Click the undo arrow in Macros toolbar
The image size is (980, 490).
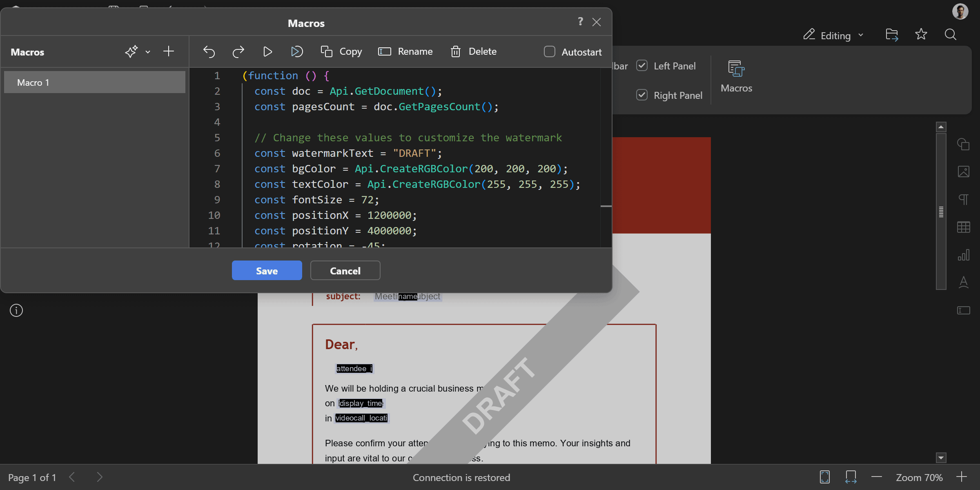(209, 52)
